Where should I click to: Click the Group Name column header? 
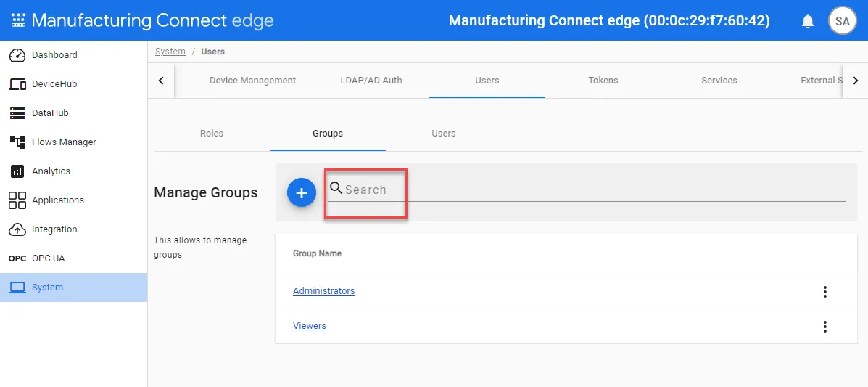pyautogui.click(x=317, y=253)
